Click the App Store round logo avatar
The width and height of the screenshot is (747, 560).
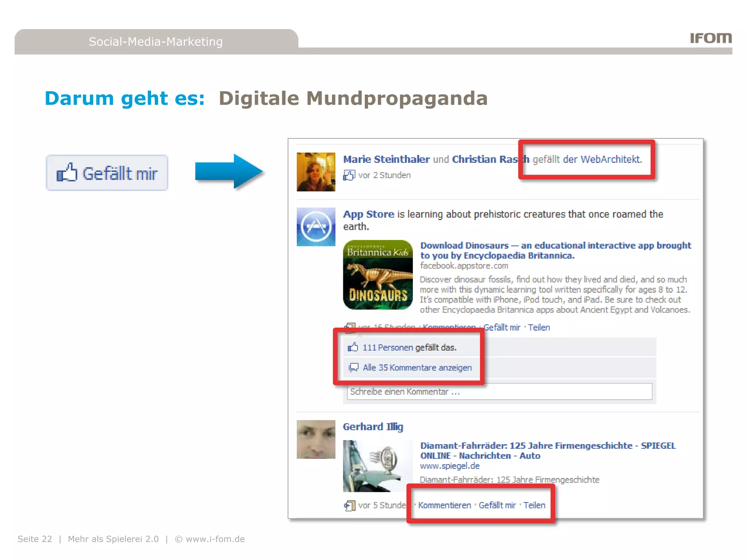(316, 227)
